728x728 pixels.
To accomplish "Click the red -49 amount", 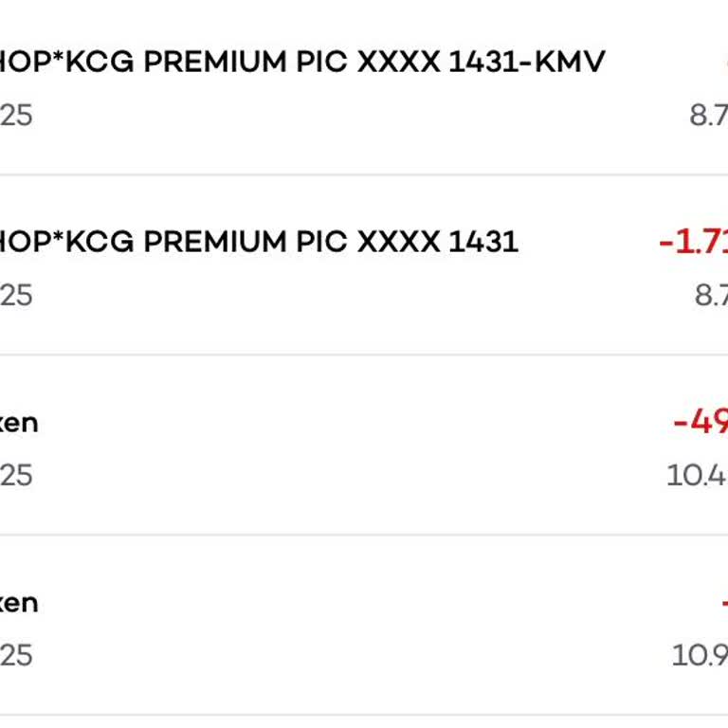I will (701, 422).
